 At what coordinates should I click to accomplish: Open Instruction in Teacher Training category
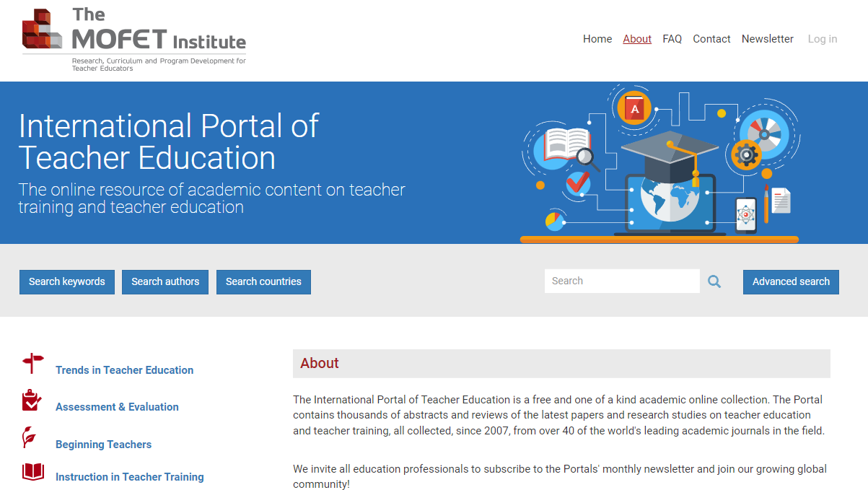tap(130, 477)
